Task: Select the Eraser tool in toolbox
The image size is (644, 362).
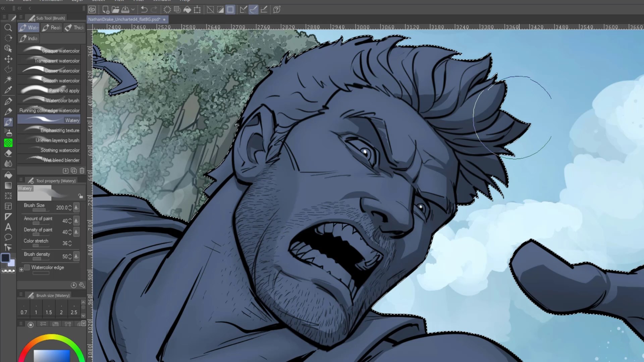Action: coord(8,153)
